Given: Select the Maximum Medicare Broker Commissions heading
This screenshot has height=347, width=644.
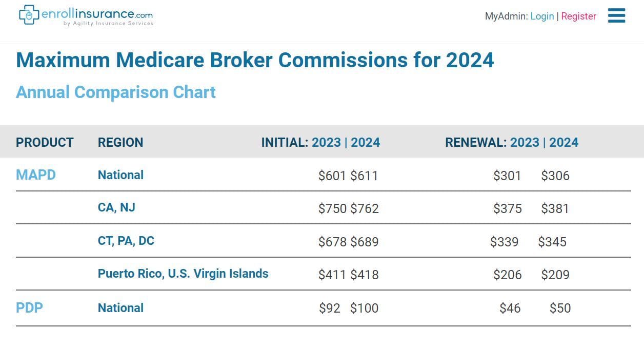Looking at the screenshot, I should (x=255, y=60).
